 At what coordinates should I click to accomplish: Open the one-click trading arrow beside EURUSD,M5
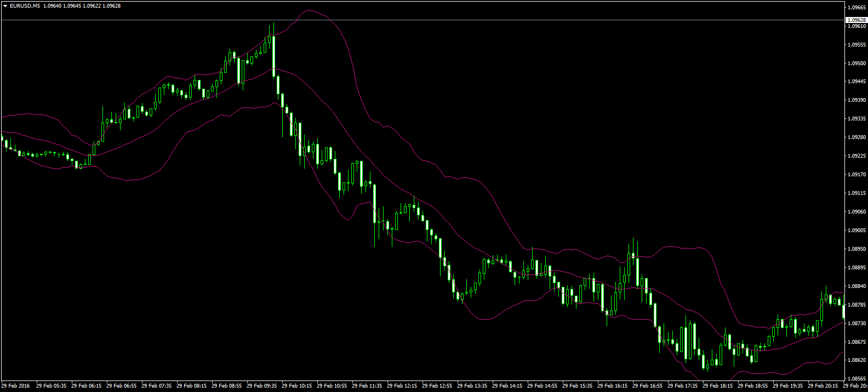(x=5, y=6)
